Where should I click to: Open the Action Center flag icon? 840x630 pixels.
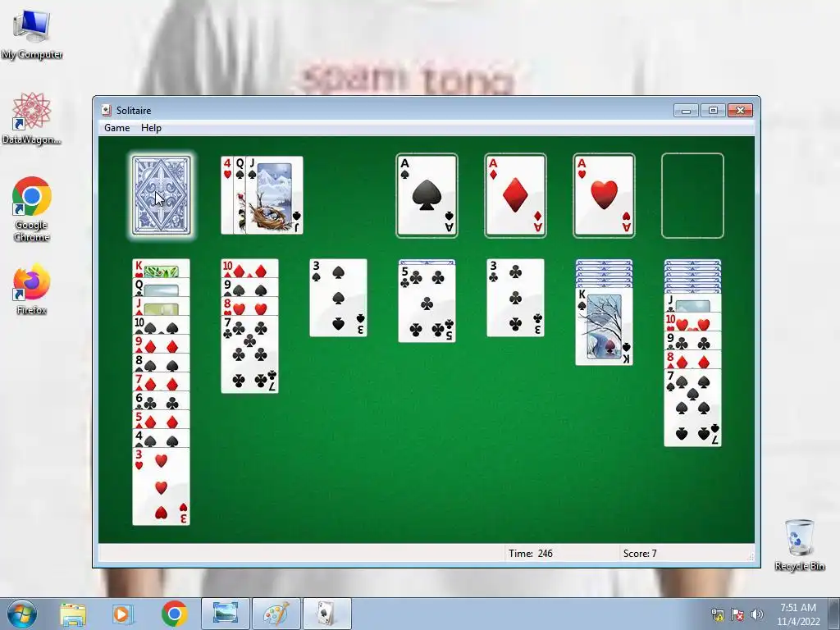click(737, 614)
